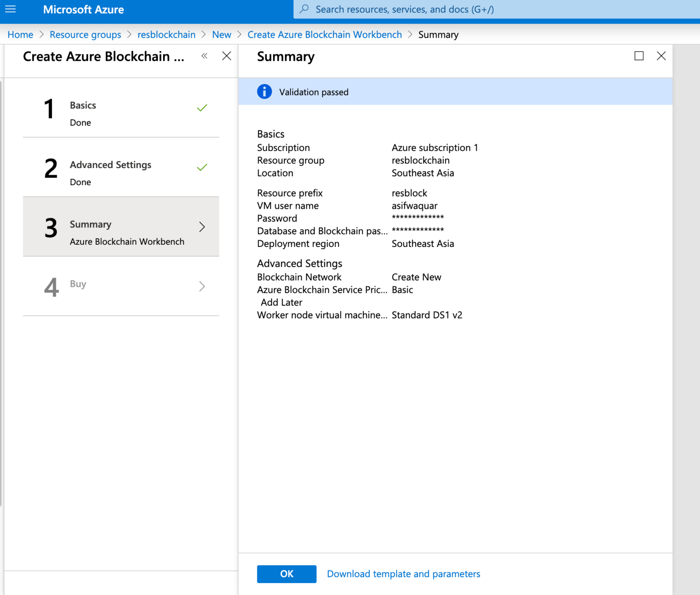Image resolution: width=700 pixels, height=595 pixels.
Task: Collapse the Create Azure Blockchain blade
Action: pos(204,56)
